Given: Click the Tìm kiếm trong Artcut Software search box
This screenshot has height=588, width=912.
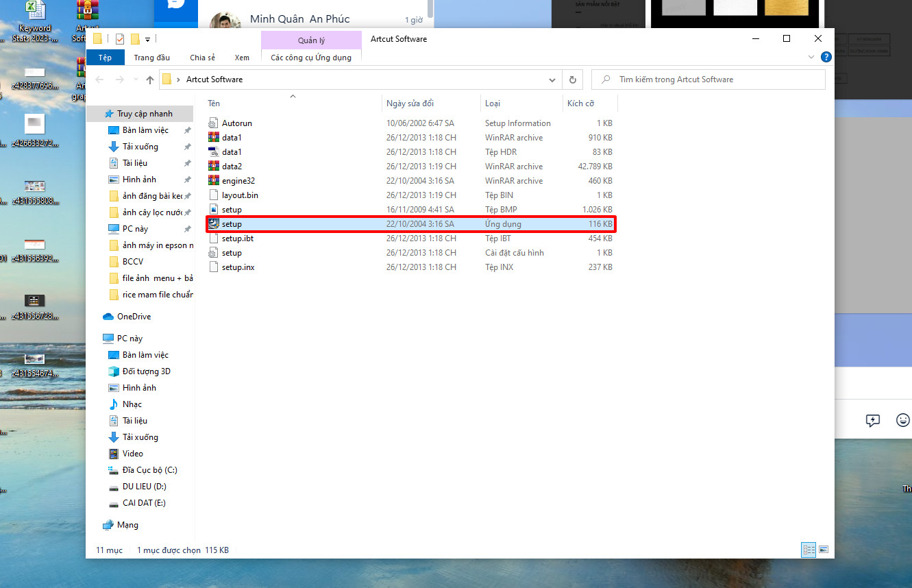Looking at the screenshot, I should tap(708, 79).
